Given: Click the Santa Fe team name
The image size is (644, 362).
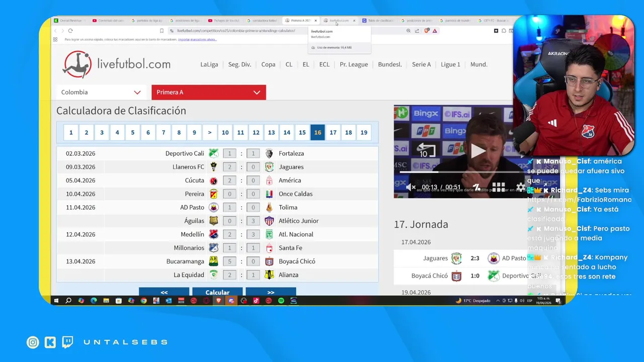Looking at the screenshot, I should pos(290,248).
